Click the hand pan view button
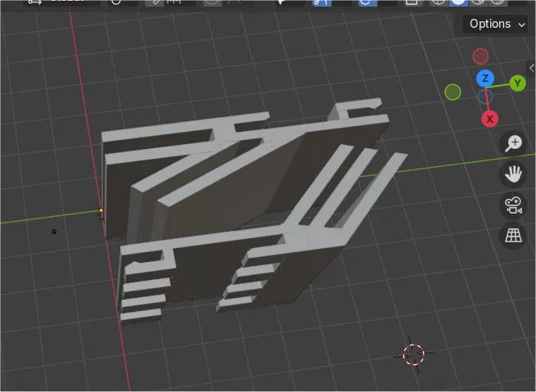 [513, 174]
